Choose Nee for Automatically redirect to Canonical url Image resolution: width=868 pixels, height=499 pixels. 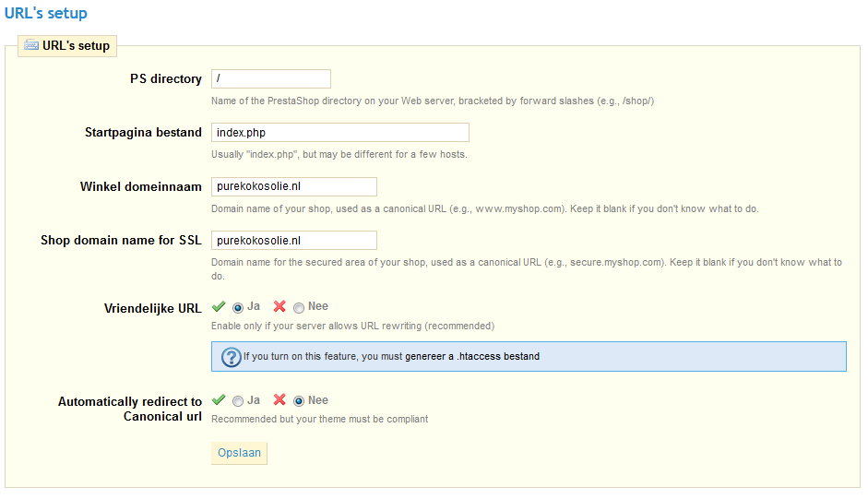[299, 401]
